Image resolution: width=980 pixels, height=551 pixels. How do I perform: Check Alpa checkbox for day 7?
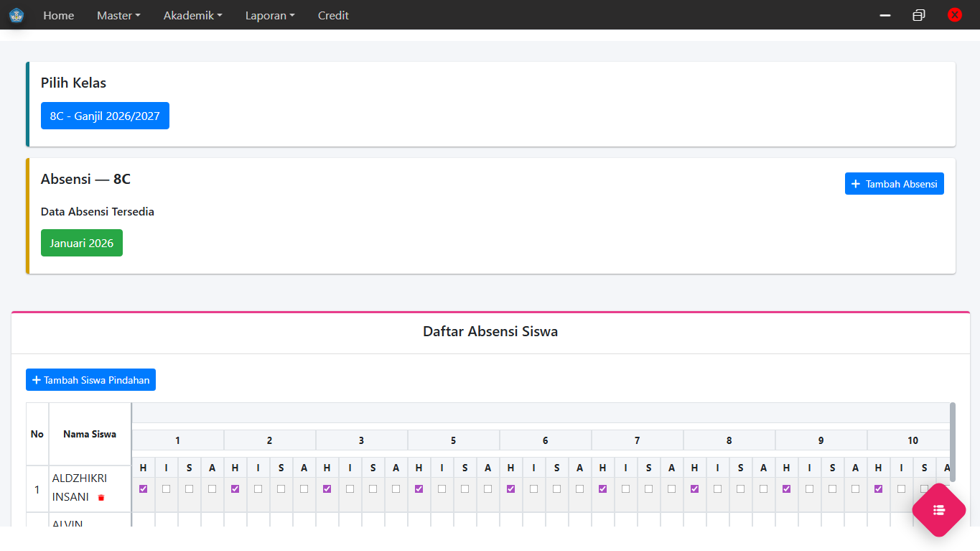(672, 489)
